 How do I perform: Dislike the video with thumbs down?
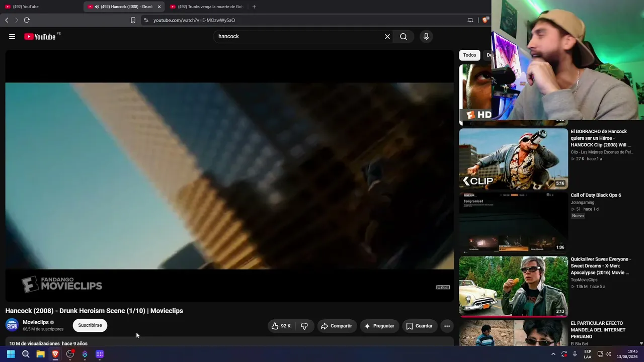304,326
